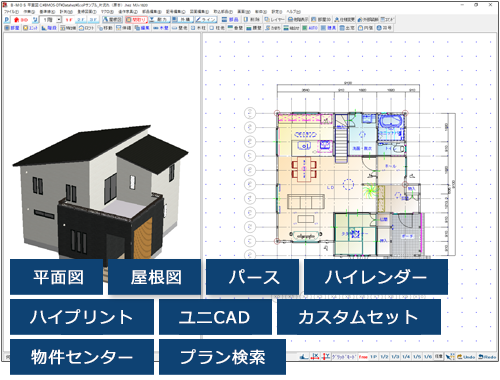Click the sofa in the floor plan

pos(306,202)
